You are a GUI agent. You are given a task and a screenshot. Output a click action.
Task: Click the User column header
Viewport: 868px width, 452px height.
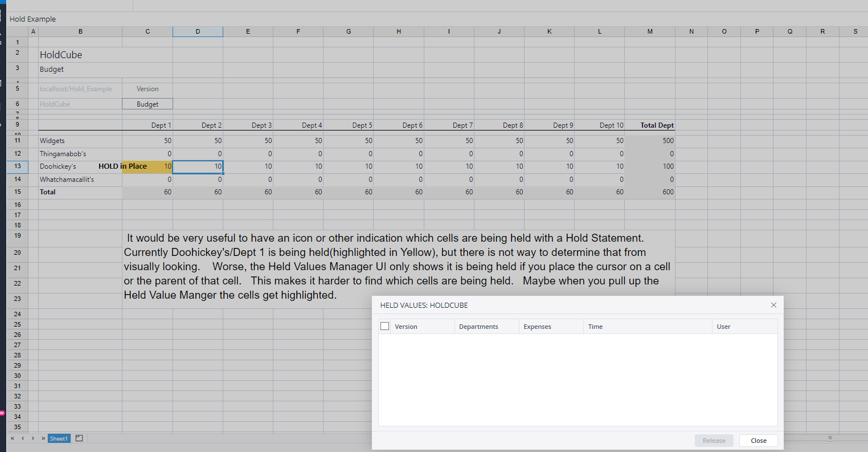(x=723, y=327)
